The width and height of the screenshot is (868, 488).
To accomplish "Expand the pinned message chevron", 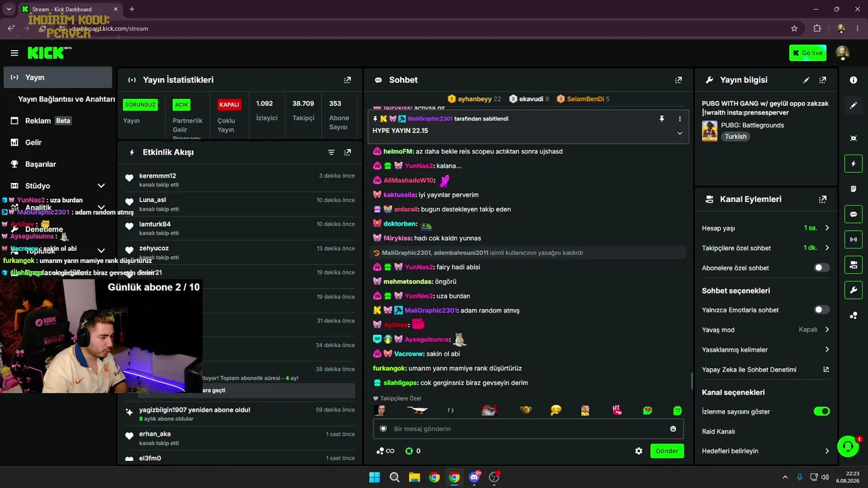I will coord(679,133).
